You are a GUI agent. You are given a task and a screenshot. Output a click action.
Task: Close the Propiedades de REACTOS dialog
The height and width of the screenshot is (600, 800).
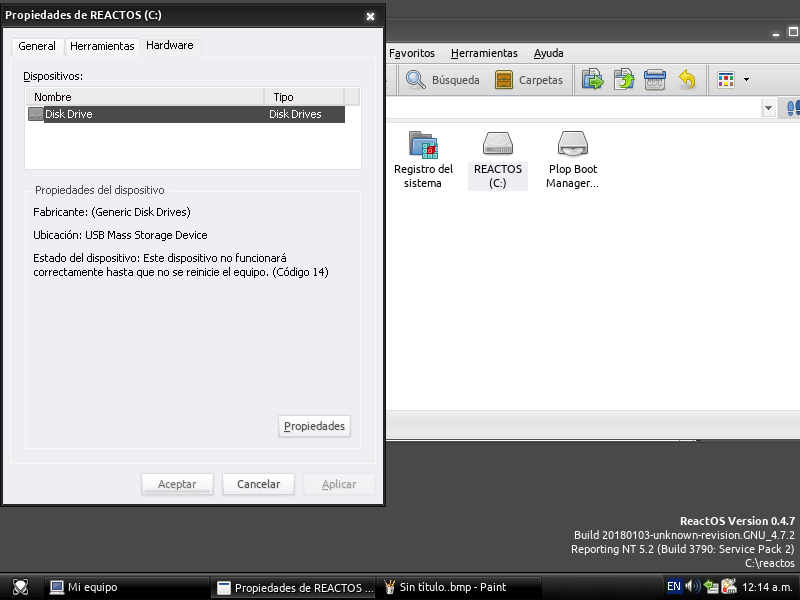click(x=370, y=16)
